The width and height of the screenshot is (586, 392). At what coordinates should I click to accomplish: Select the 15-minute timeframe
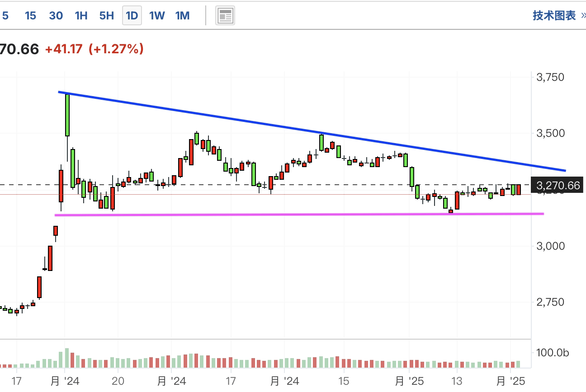pos(30,16)
